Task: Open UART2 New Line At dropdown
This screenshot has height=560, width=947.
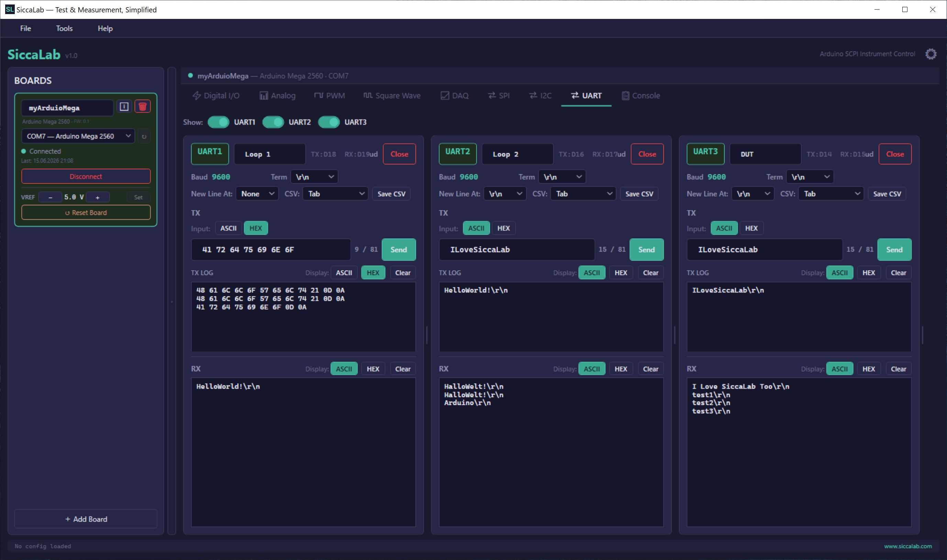Action: pos(505,194)
